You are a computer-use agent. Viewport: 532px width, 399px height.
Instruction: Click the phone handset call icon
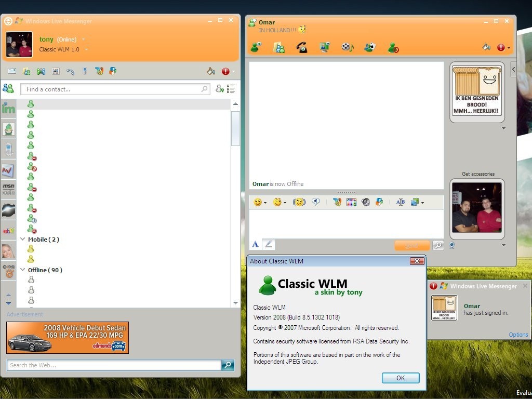coord(70,71)
